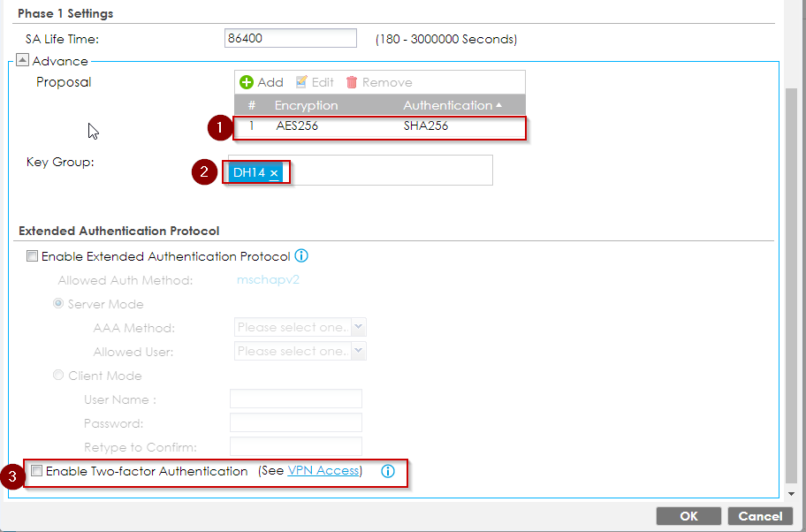Collapse the Advance section
The height and width of the screenshot is (532, 806).
[x=23, y=61]
